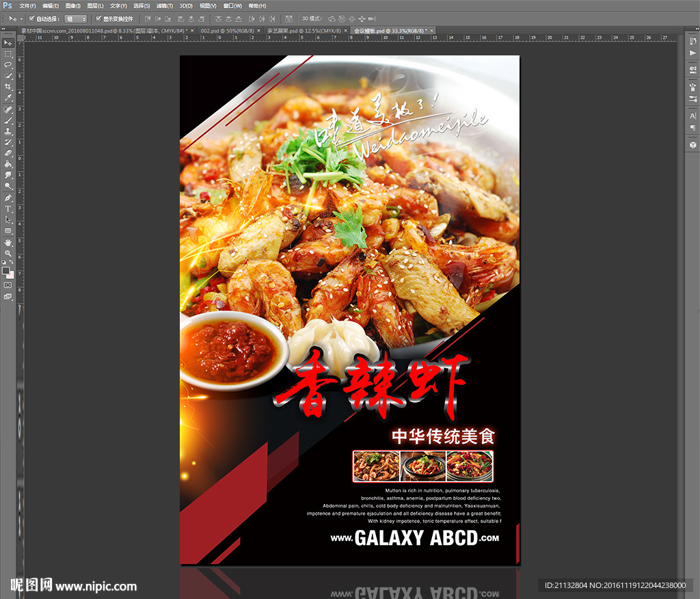
Task: Open the Paragraph panel icon
Action: (x=693, y=128)
